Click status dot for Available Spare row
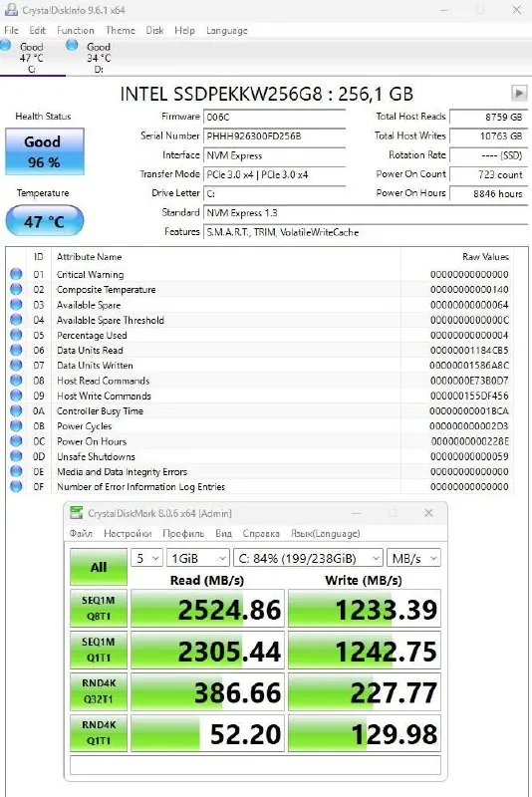532x797 pixels. coord(16,305)
